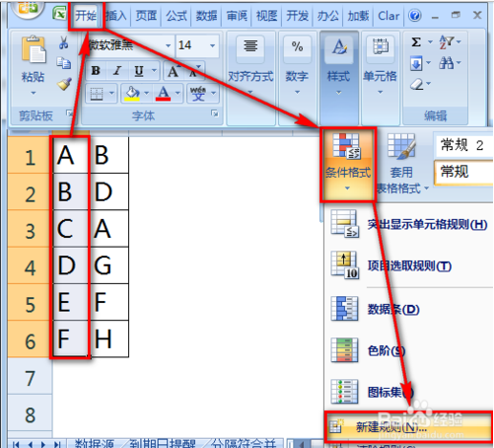Image resolution: width=494 pixels, height=448 pixels.
Task: Click the blue Help question mark icon
Action: click(415, 15)
